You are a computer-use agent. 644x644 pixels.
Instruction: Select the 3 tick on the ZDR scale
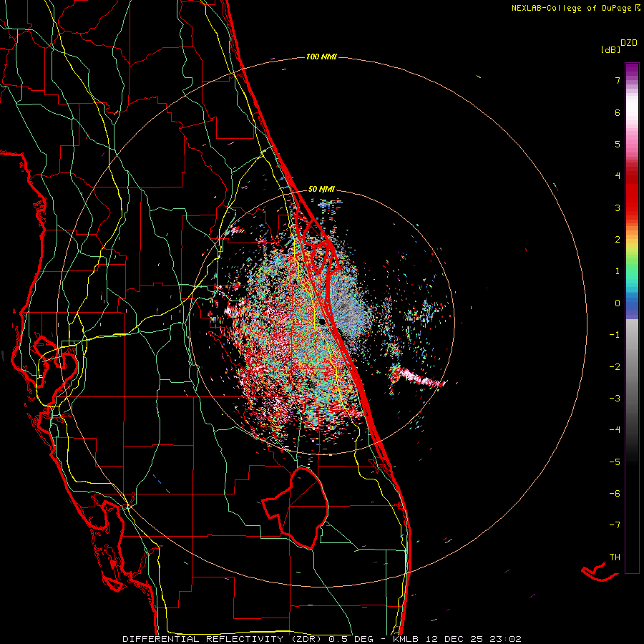pos(618,208)
